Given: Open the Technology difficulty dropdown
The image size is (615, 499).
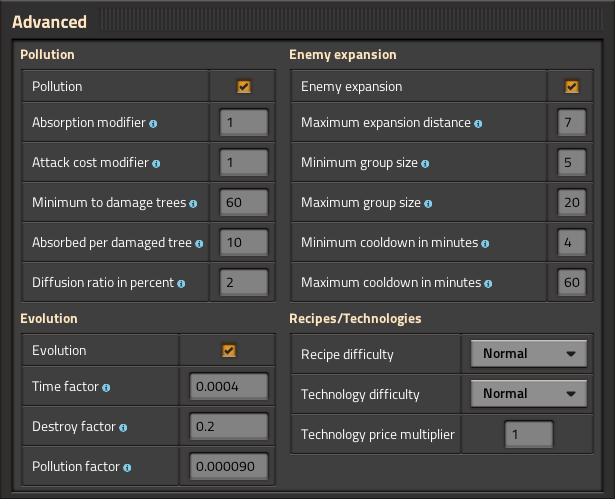Looking at the screenshot, I should pos(529,393).
